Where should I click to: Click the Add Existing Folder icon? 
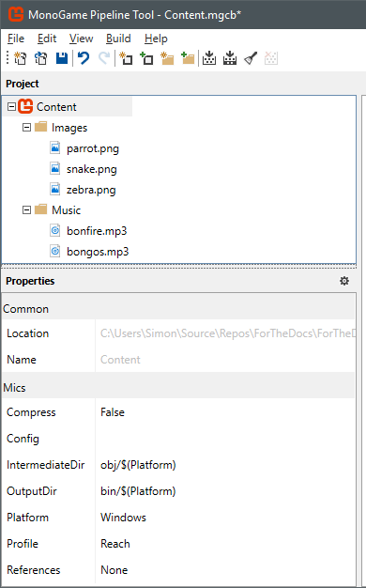coord(188,58)
